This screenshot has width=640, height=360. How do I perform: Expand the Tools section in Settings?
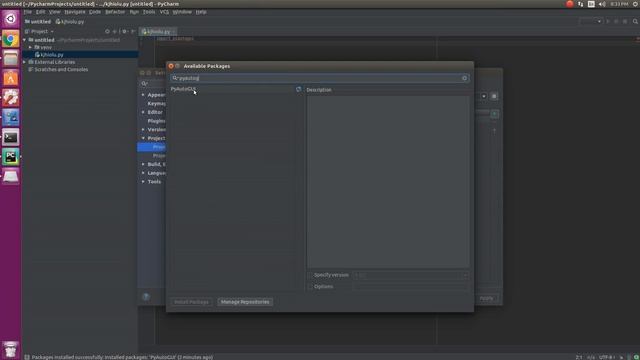143,182
